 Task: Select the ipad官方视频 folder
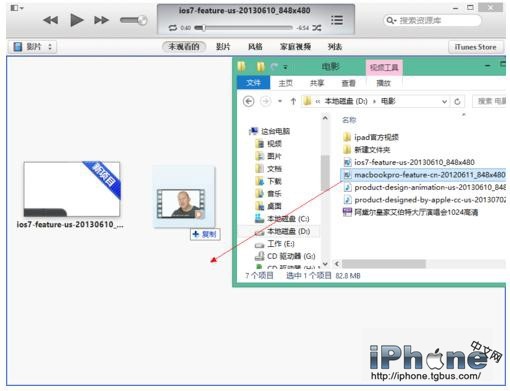tap(371, 137)
